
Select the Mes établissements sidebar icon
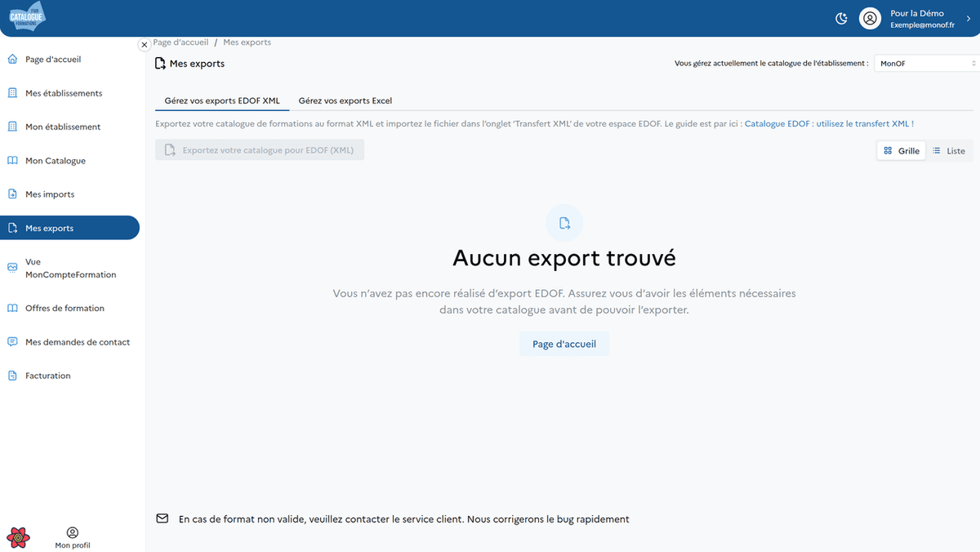tap(11, 92)
